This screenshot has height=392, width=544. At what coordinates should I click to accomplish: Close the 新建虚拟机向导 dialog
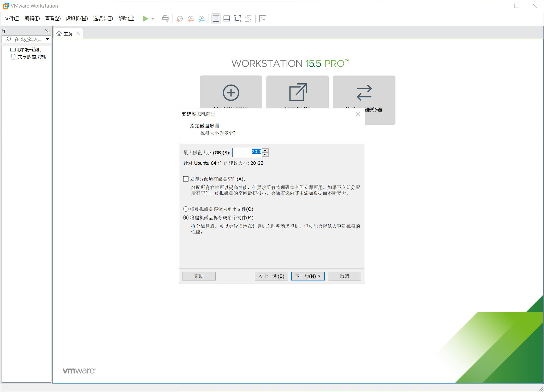click(358, 114)
